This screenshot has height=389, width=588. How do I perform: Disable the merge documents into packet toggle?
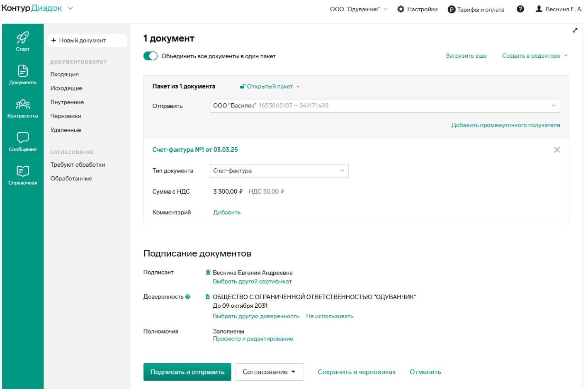(151, 56)
